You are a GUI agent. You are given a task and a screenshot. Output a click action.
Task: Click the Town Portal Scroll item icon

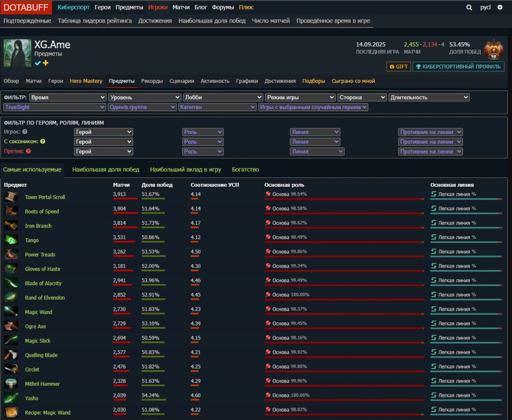pos(11,197)
